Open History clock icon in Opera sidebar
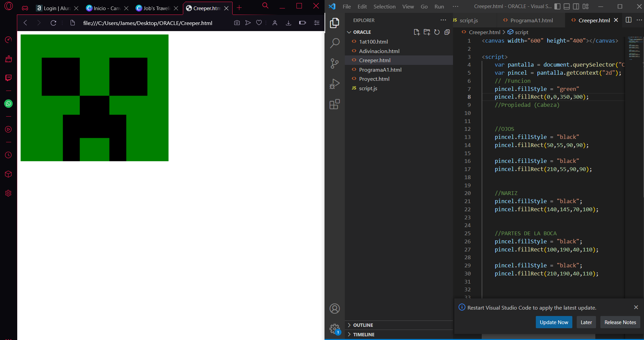The height and width of the screenshot is (340, 644). (x=8, y=155)
